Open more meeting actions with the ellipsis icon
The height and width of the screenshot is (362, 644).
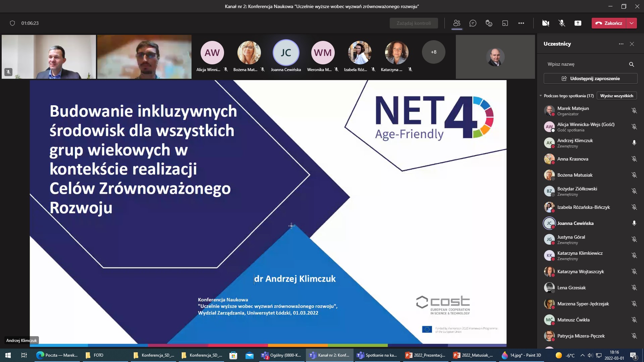click(521, 23)
